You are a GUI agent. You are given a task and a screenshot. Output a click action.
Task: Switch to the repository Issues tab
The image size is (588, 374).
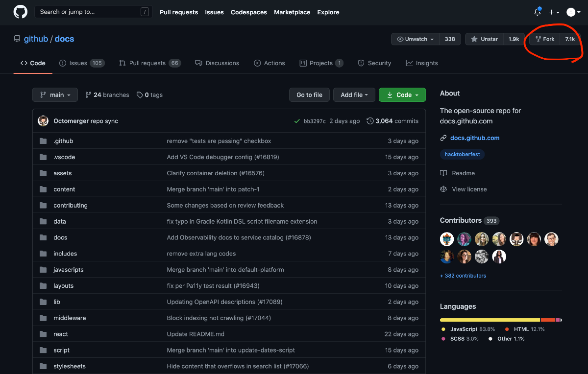[x=82, y=63]
